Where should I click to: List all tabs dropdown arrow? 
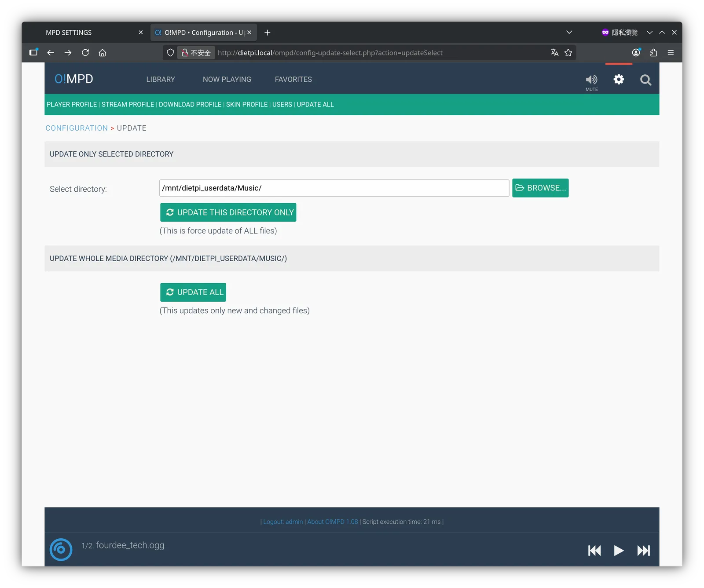[x=569, y=32]
